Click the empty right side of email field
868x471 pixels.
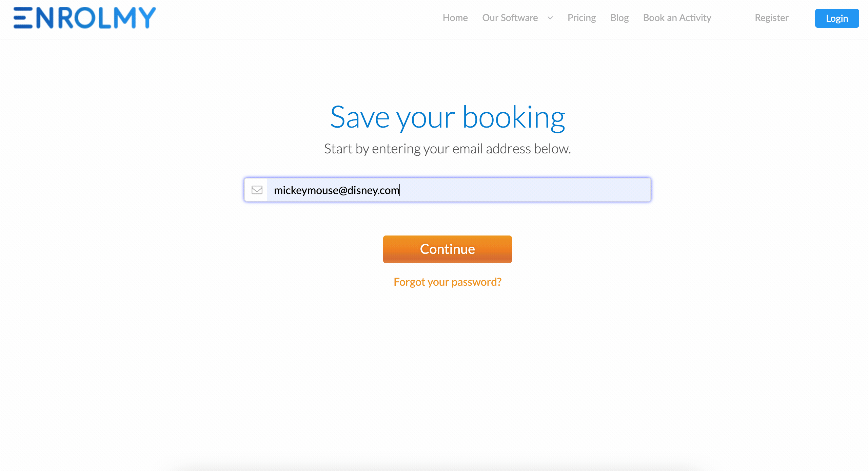pyautogui.click(x=526, y=190)
